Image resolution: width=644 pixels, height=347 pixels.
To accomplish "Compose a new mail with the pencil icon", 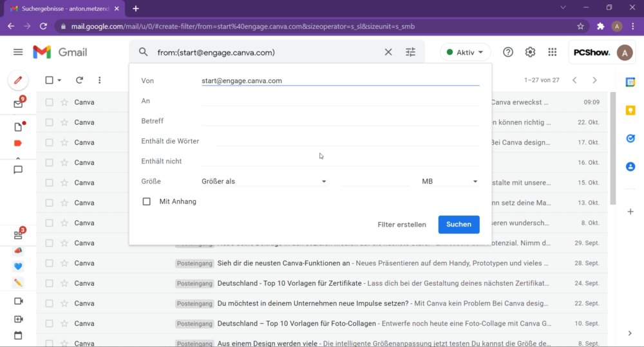I will pos(18,80).
